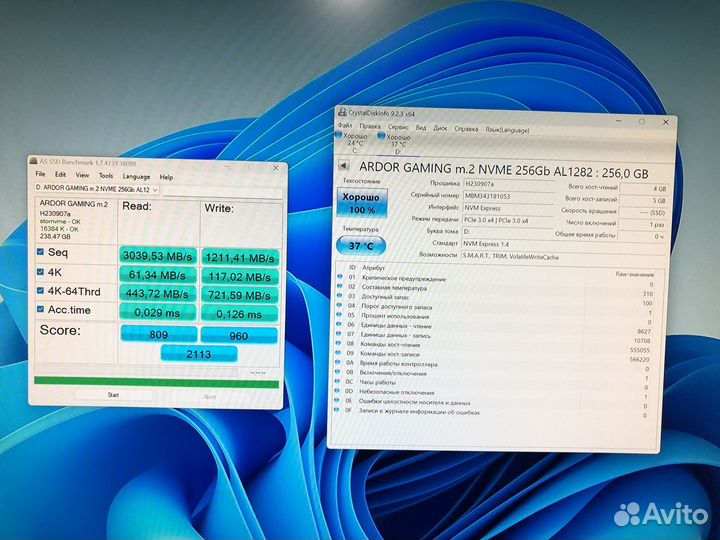Screen dimensions: 720x540
Task: Open the Tools menu in AS SSD Benchmark
Action: tap(106, 175)
